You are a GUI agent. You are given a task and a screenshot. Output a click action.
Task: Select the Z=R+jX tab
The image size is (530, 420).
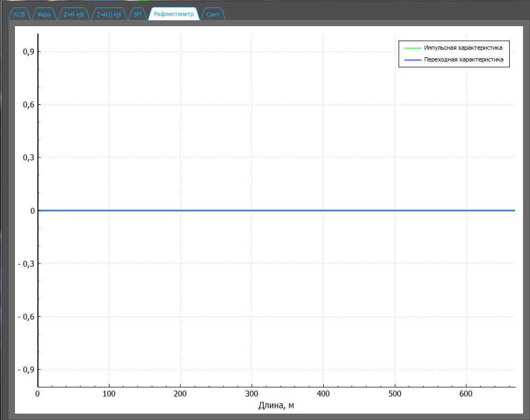pyautogui.click(x=74, y=15)
